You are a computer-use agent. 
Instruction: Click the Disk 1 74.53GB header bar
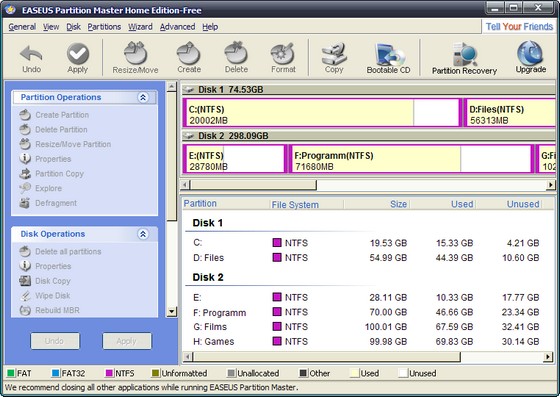369,89
